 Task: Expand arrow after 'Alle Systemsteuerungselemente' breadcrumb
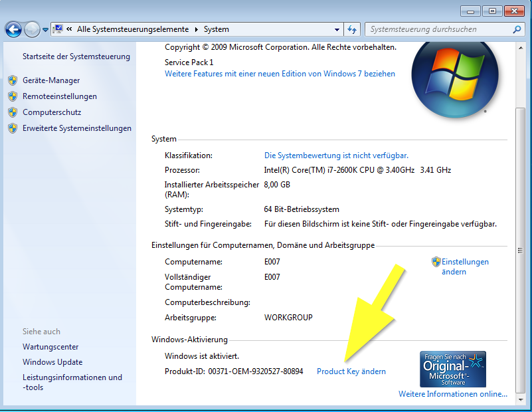[196, 29]
